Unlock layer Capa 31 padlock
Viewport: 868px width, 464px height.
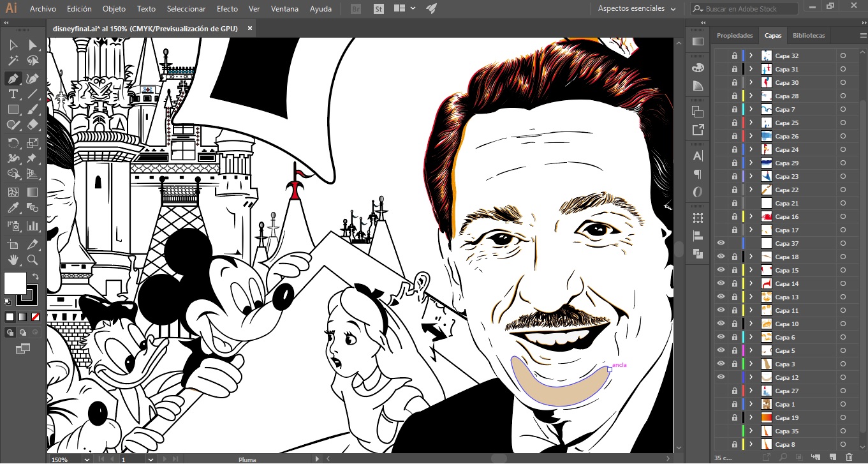point(734,69)
